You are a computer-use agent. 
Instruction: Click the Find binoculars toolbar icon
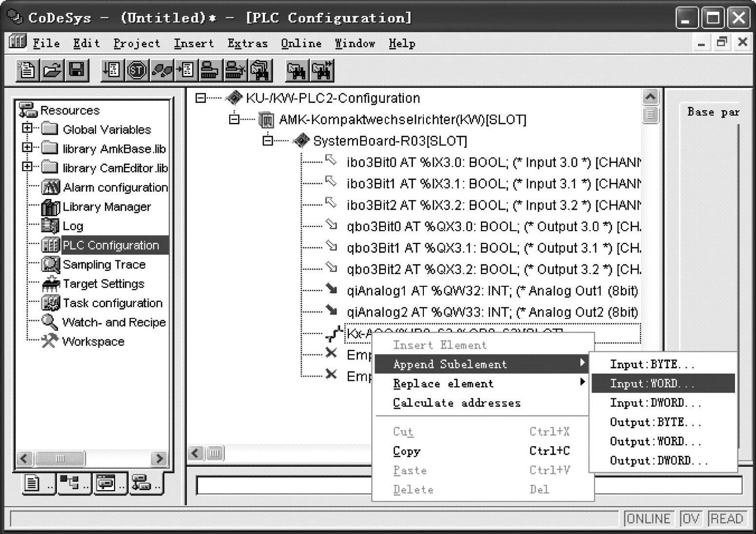pyautogui.click(x=297, y=71)
